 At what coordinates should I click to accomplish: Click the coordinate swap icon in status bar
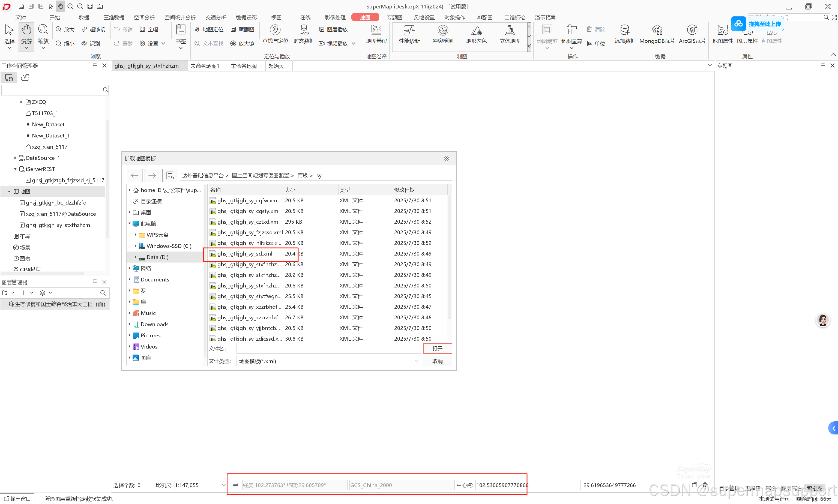(x=235, y=485)
